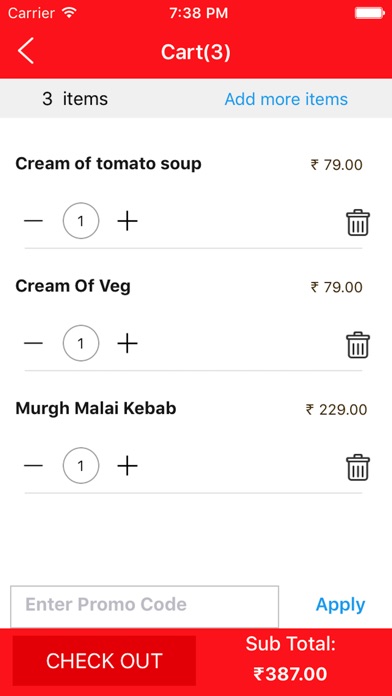Decrease Cream Of Veg quantity with minus

(x=33, y=343)
